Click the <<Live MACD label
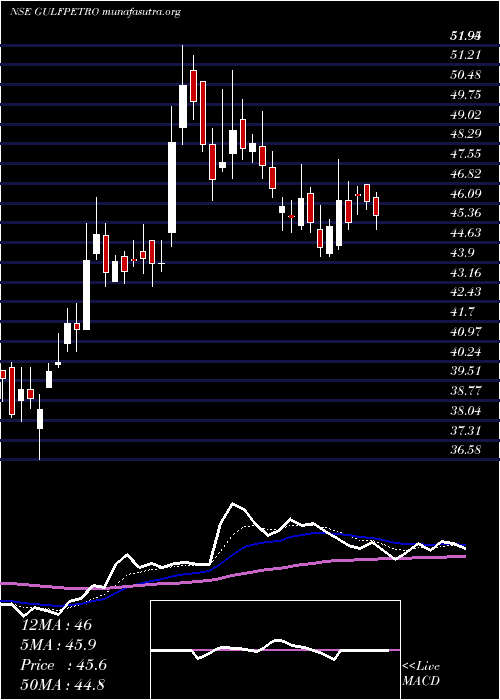Viewport: 500px width, 700px height. point(421,674)
